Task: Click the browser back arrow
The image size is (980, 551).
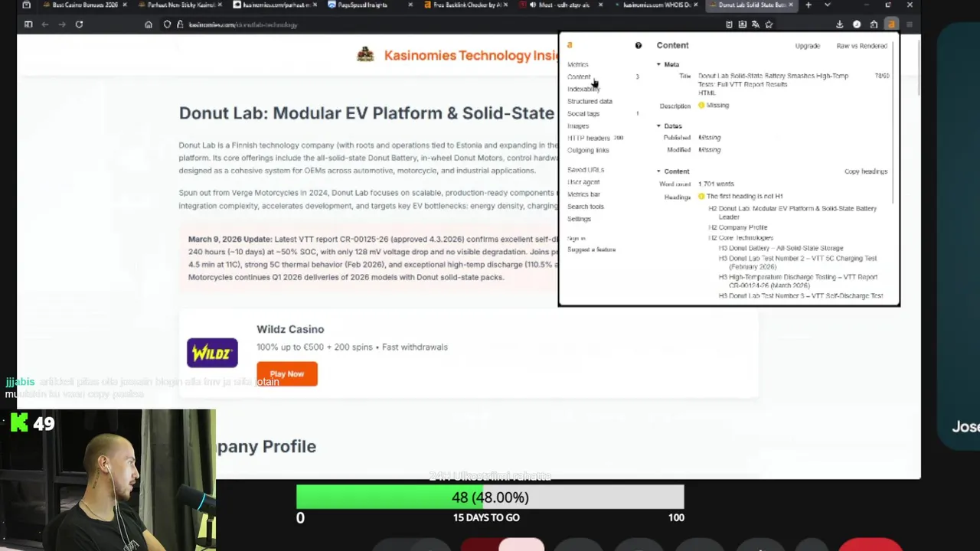Action: tap(45, 24)
